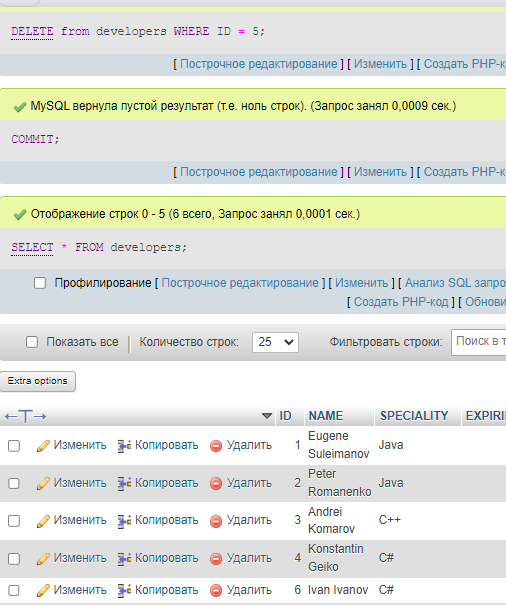This screenshot has width=506, height=605.
Task: Click the copy icon in Ivan Ivanov row
Action: point(124,590)
